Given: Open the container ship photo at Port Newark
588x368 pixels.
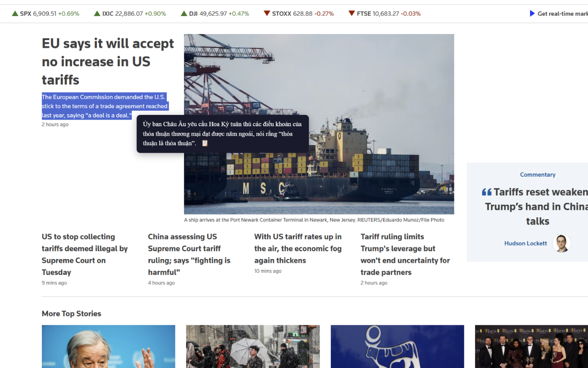Looking at the screenshot, I should [319, 124].
